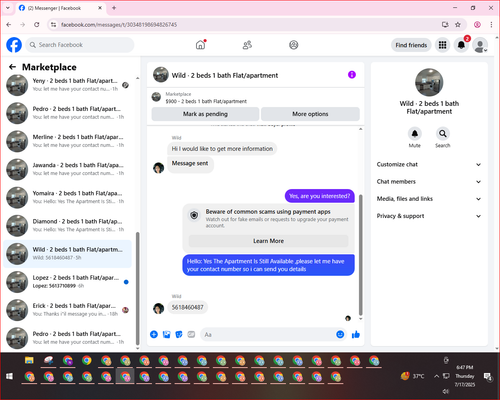Open the Windows notification center

(488, 376)
